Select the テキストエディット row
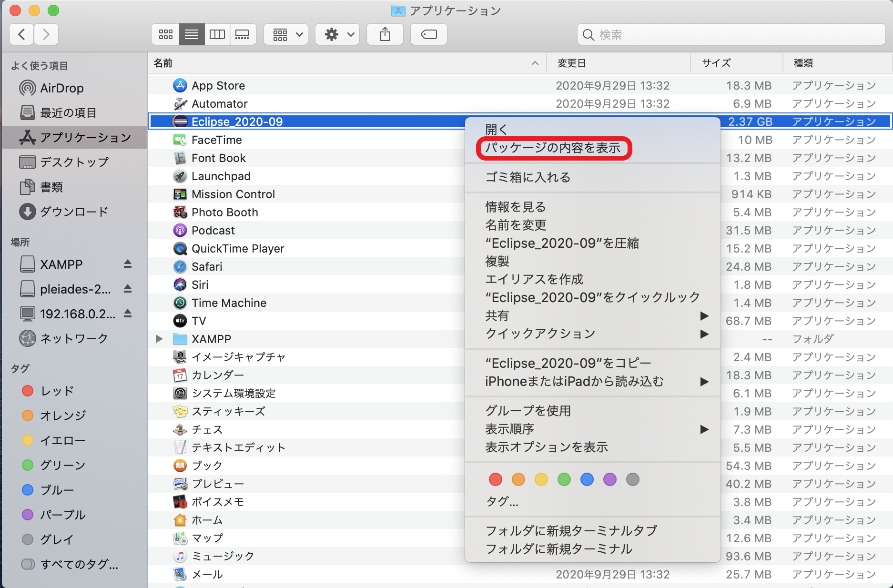Screen dimensions: 893x588 tap(519, 447)
